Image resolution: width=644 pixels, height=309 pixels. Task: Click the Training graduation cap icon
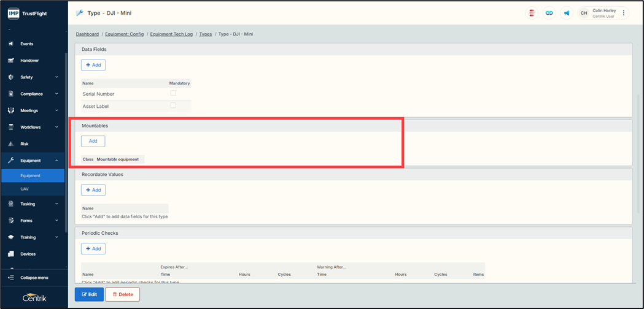click(11, 237)
